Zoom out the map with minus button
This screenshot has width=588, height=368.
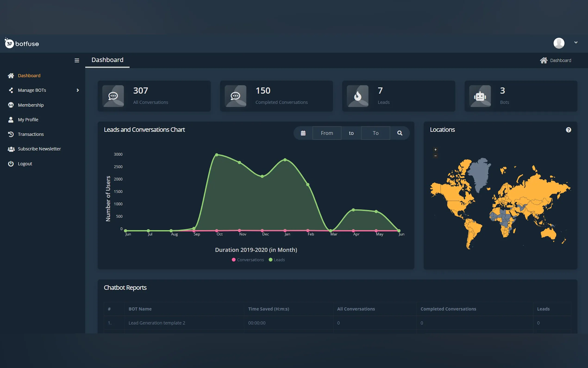(435, 156)
